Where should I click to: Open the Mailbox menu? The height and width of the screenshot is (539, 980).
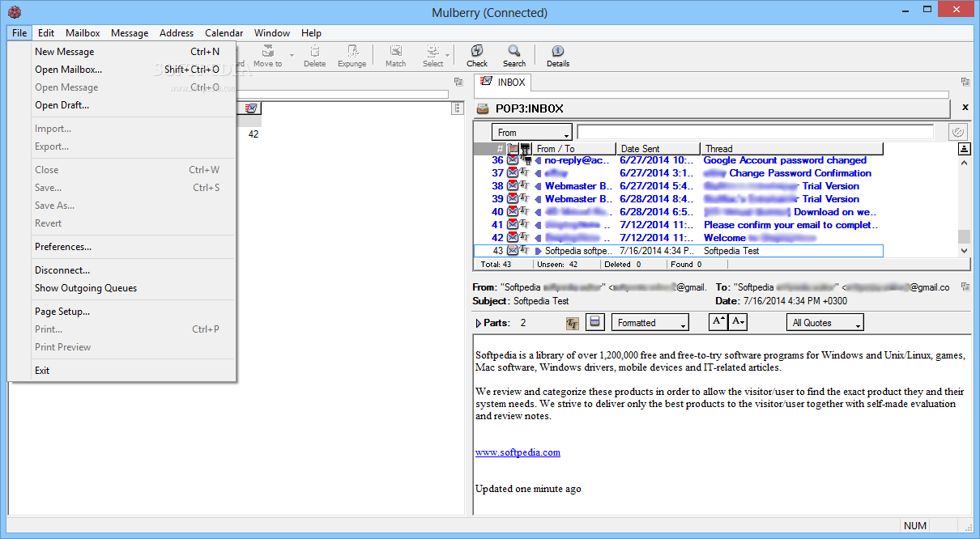click(x=83, y=33)
